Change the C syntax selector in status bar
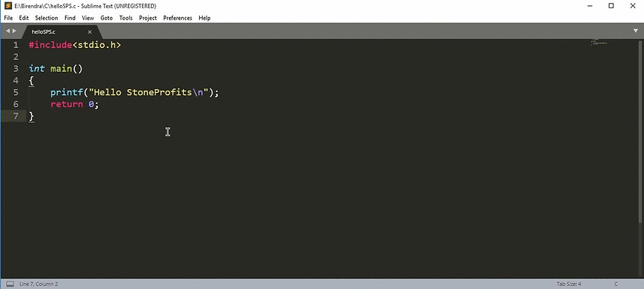Image resolution: width=644 pixels, height=289 pixels. [616, 284]
